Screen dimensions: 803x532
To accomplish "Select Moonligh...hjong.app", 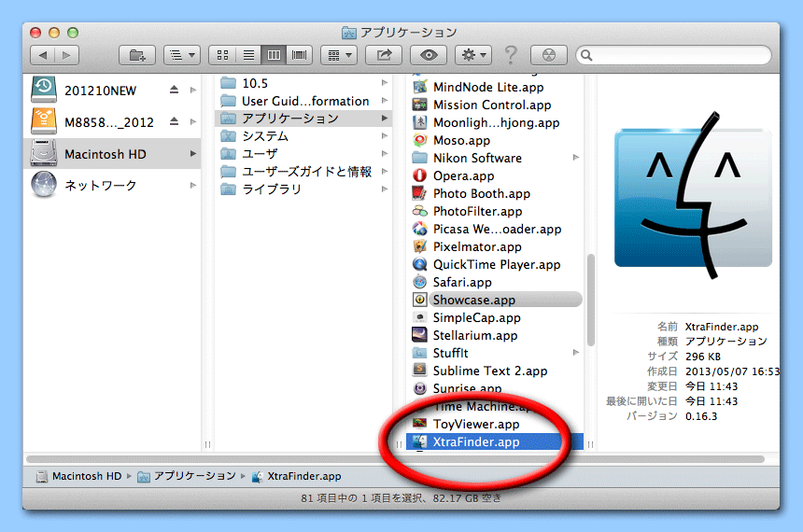I will click(496, 122).
